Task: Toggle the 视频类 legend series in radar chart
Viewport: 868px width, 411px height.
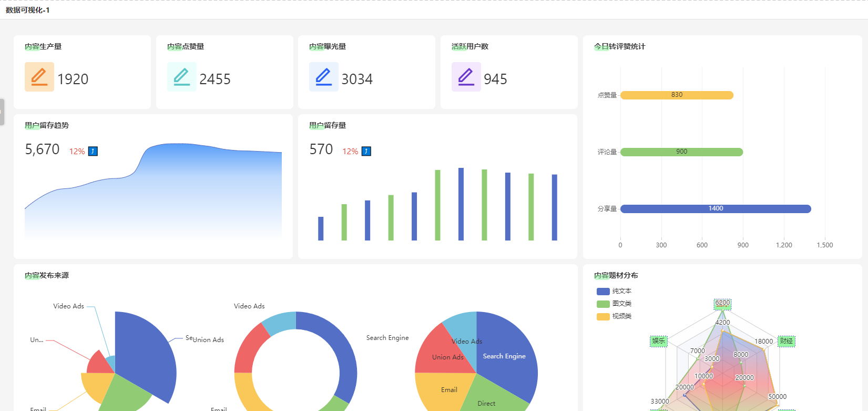Action: click(x=614, y=316)
